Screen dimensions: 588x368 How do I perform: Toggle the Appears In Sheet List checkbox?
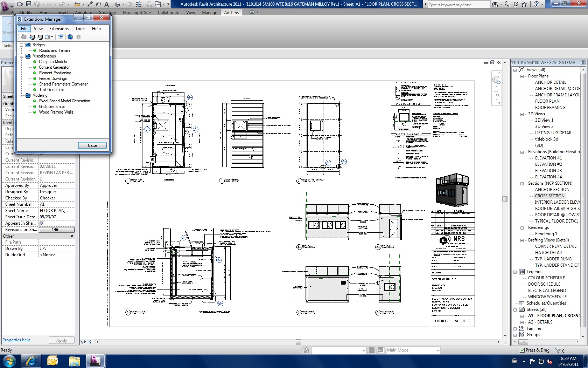pos(42,224)
